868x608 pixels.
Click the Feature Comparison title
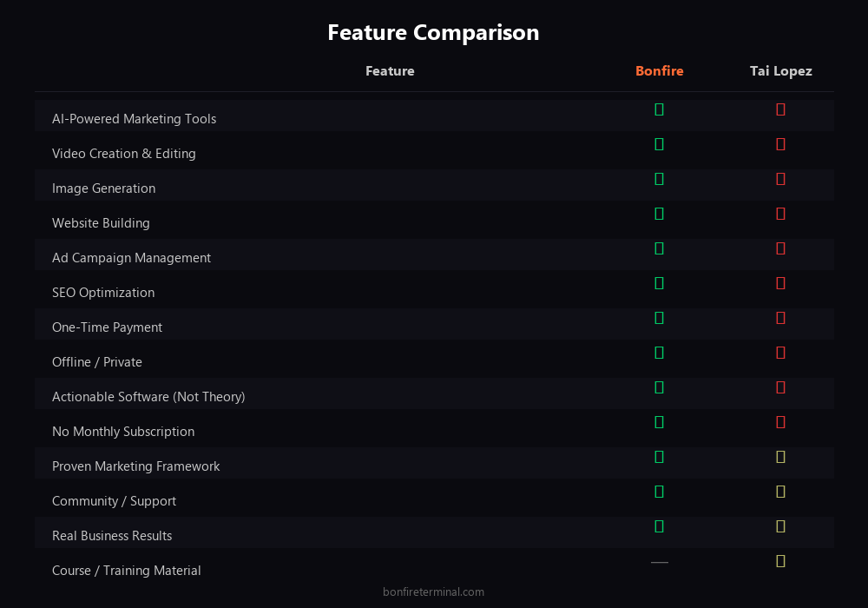tap(433, 33)
